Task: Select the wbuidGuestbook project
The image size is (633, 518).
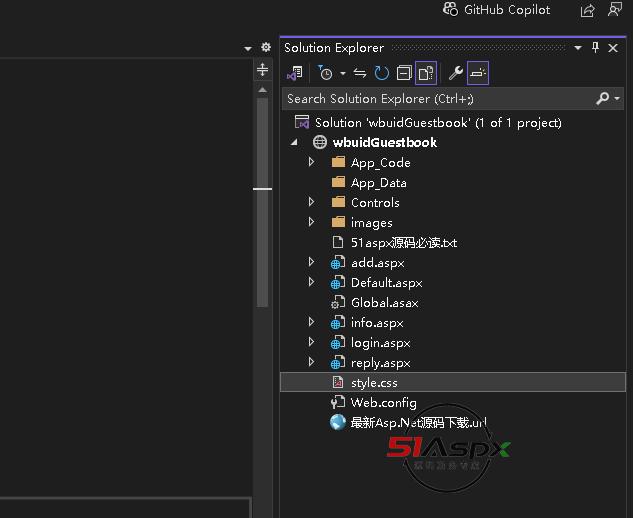Action: pyautogui.click(x=385, y=143)
